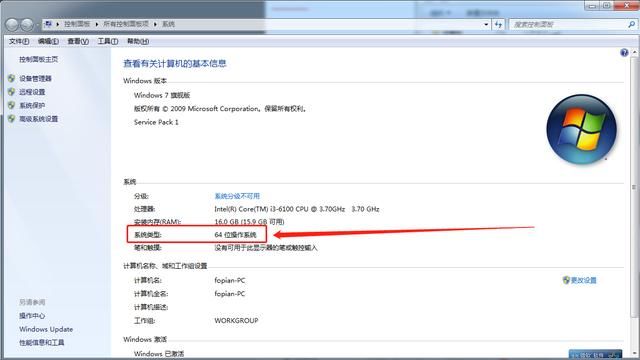Click the Windows 7 旗舰版 edition text
The width and height of the screenshot is (640, 360).
point(162,95)
